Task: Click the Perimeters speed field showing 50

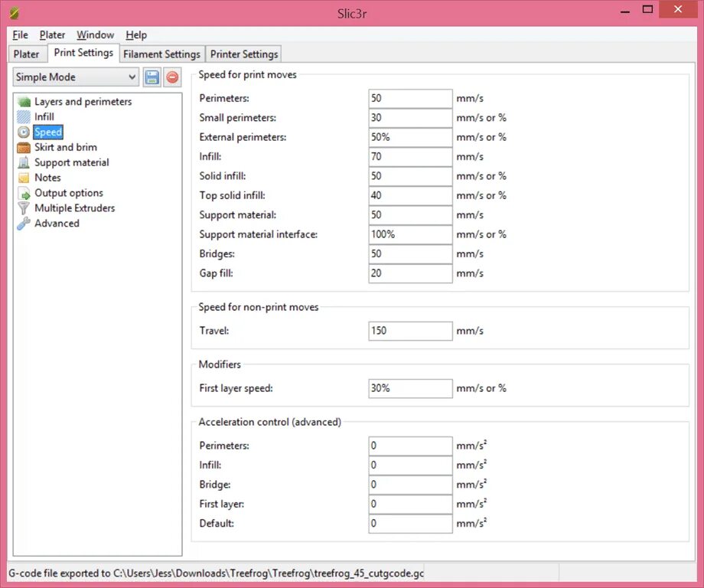Action: point(410,98)
